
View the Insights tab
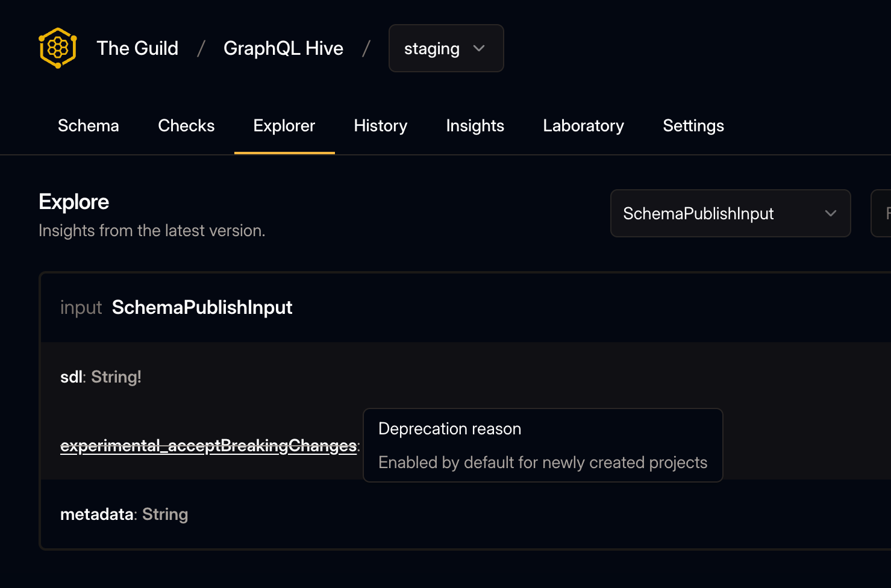click(x=475, y=126)
